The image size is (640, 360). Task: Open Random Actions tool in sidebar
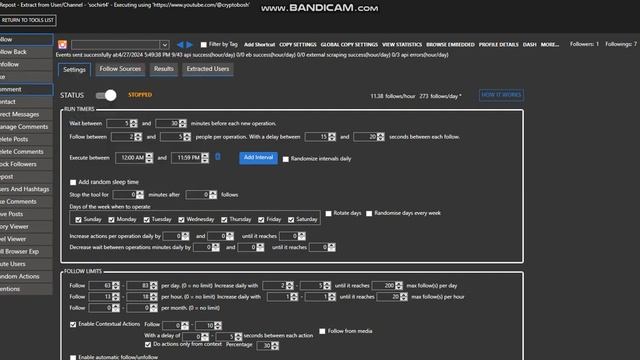[26, 276]
